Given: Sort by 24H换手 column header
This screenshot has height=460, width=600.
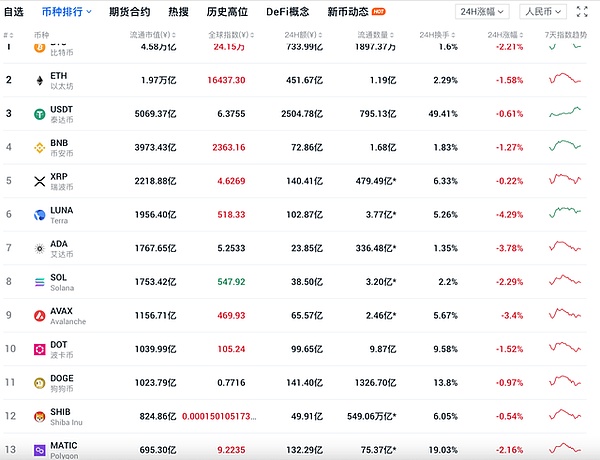Looking at the screenshot, I should [x=437, y=35].
